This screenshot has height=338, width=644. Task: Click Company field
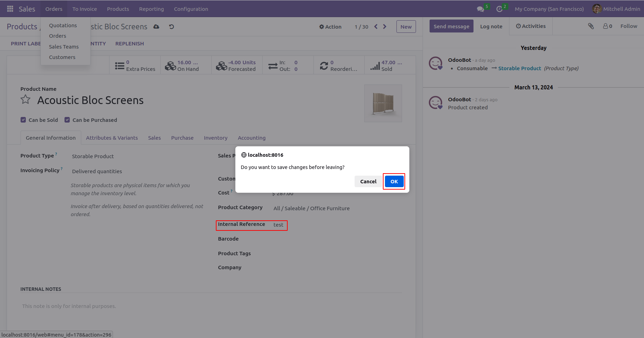point(337,268)
